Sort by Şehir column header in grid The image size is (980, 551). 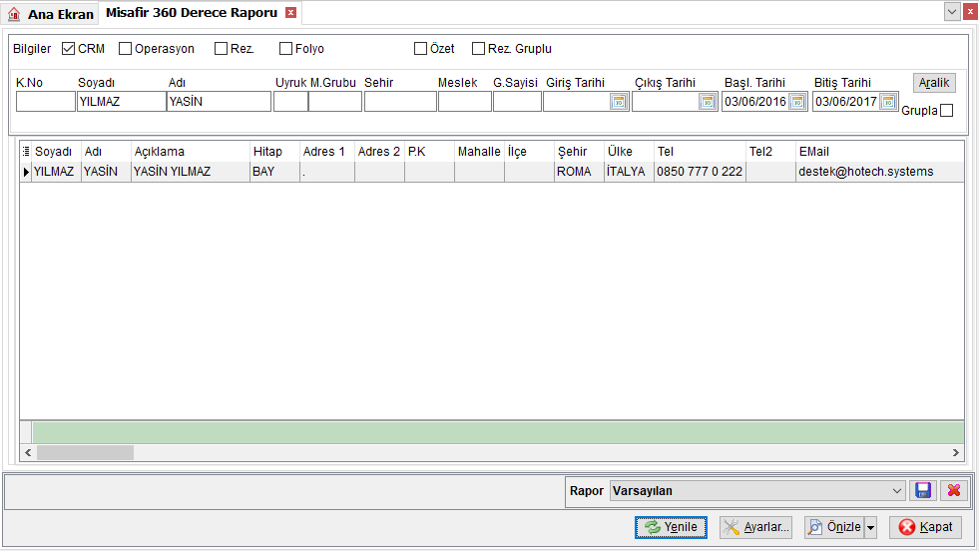[x=579, y=152]
